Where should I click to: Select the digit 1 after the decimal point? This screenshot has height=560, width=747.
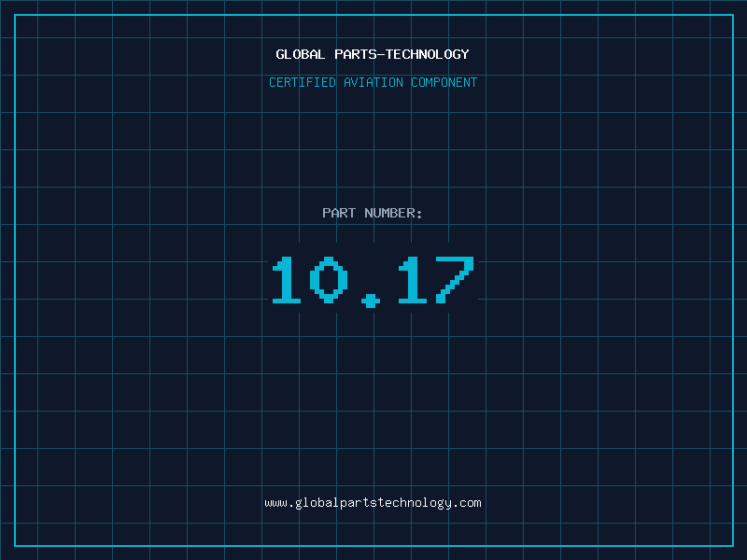click(x=414, y=280)
